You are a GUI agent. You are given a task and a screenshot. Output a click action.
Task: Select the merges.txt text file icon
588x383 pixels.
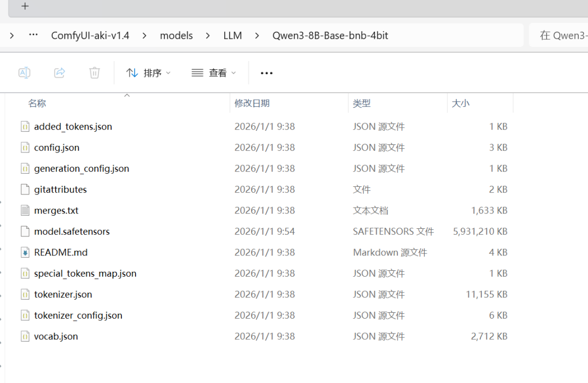pos(25,210)
